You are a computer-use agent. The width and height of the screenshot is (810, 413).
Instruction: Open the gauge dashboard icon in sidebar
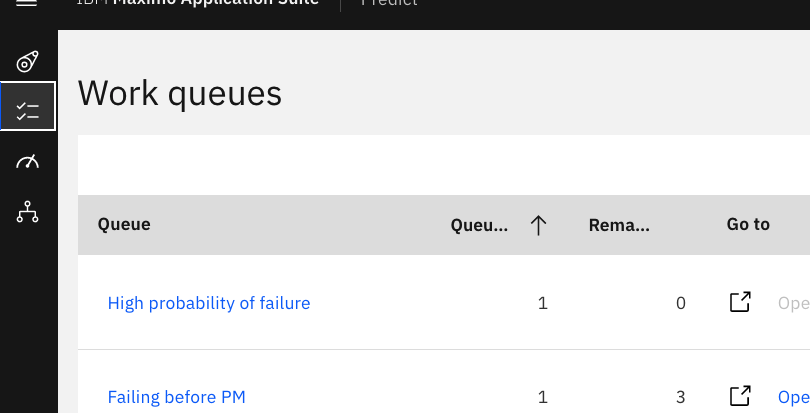tap(27, 162)
